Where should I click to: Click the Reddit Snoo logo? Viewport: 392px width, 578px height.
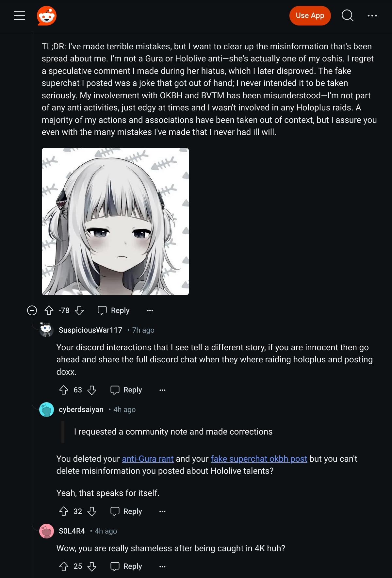coord(47,16)
